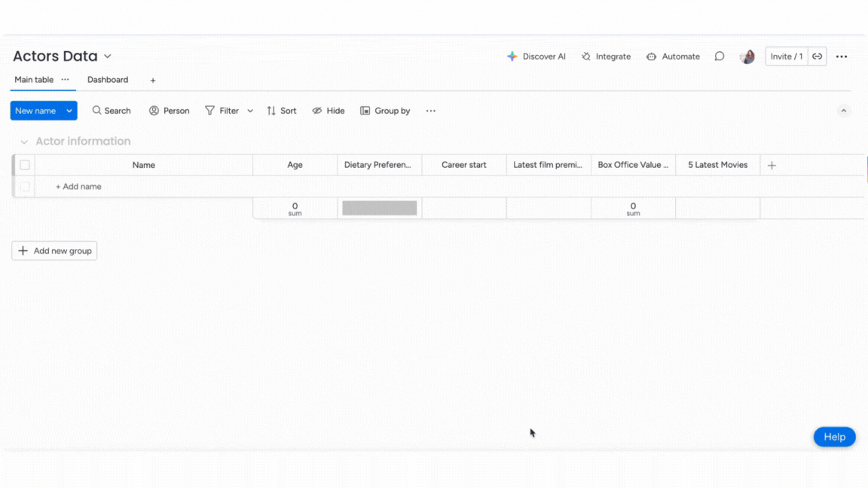This screenshot has width=868, height=488.
Task: Click Box Office Value sum cell
Action: [633, 209]
